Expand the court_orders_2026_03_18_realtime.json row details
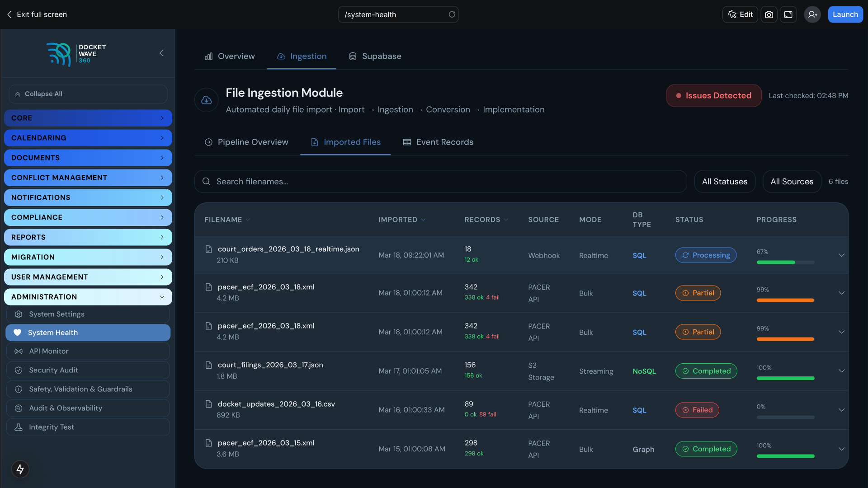The image size is (868, 488). pos(841,255)
